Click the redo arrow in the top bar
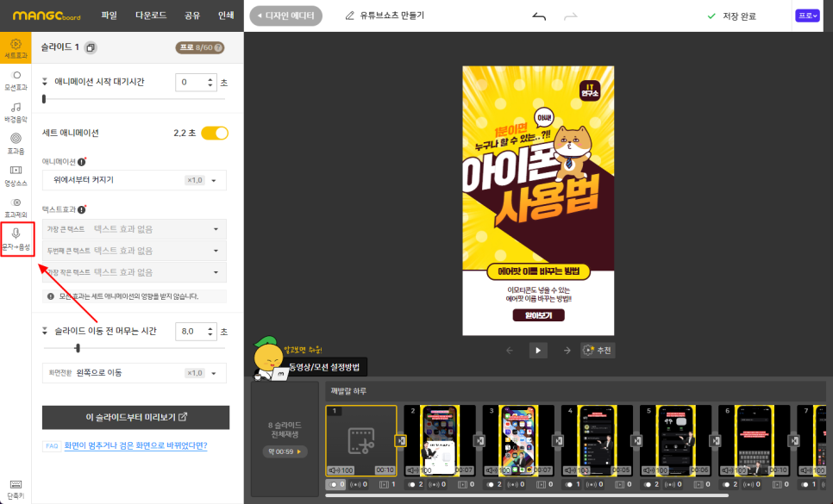The width and height of the screenshot is (833, 504). (571, 16)
